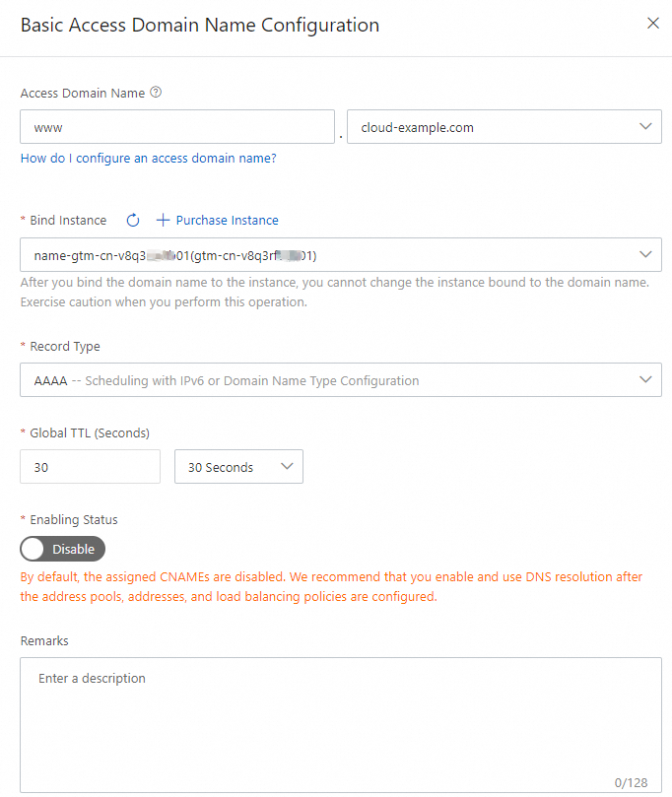Image resolution: width=672 pixels, height=797 pixels.
Task: Refresh the Bind Instance list
Action: (x=133, y=220)
